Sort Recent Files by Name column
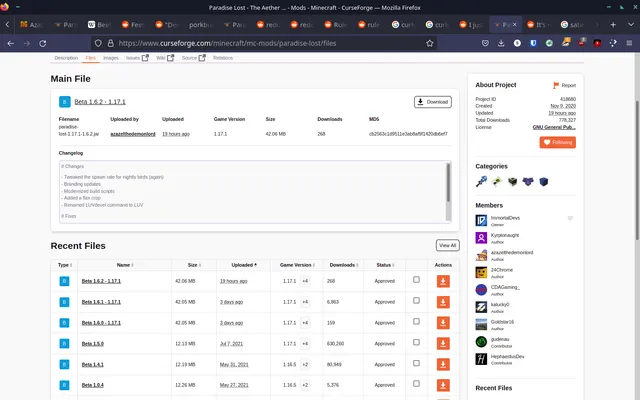The height and width of the screenshot is (400, 640). [x=125, y=265]
